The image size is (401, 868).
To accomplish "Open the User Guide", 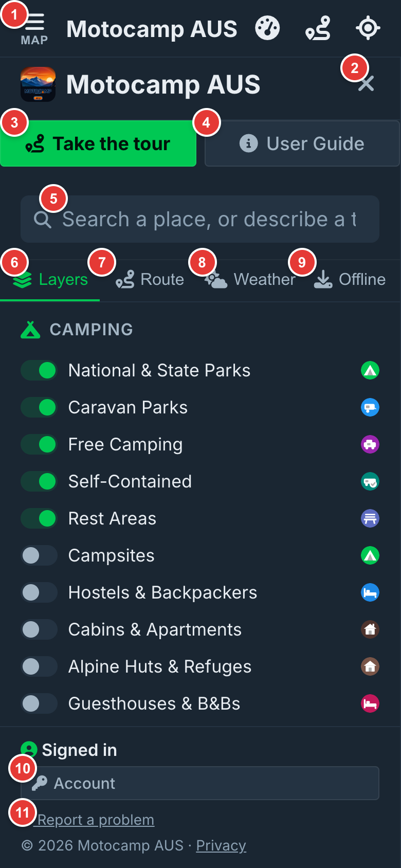I will [302, 143].
